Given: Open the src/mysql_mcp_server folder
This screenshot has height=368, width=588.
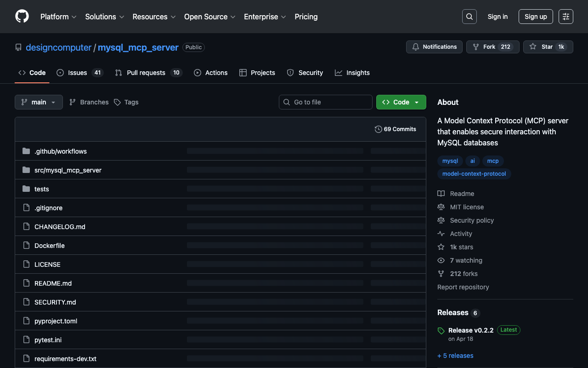Looking at the screenshot, I should click(x=68, y=170).
